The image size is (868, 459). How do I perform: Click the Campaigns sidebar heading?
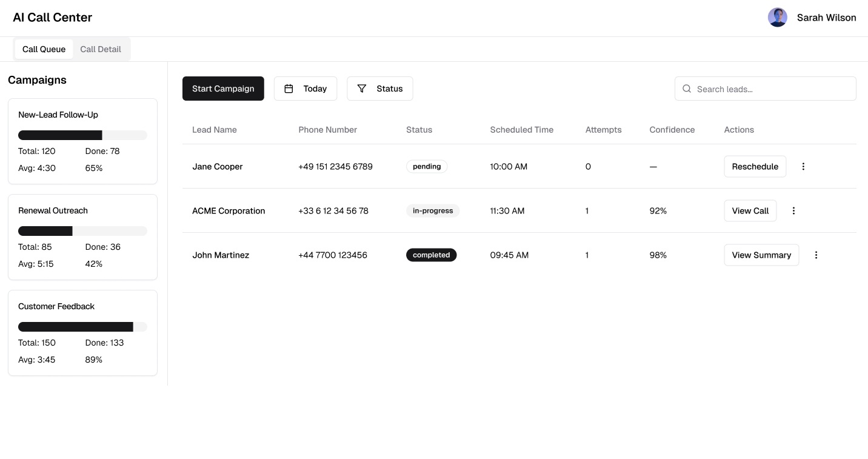coord(37,80)
